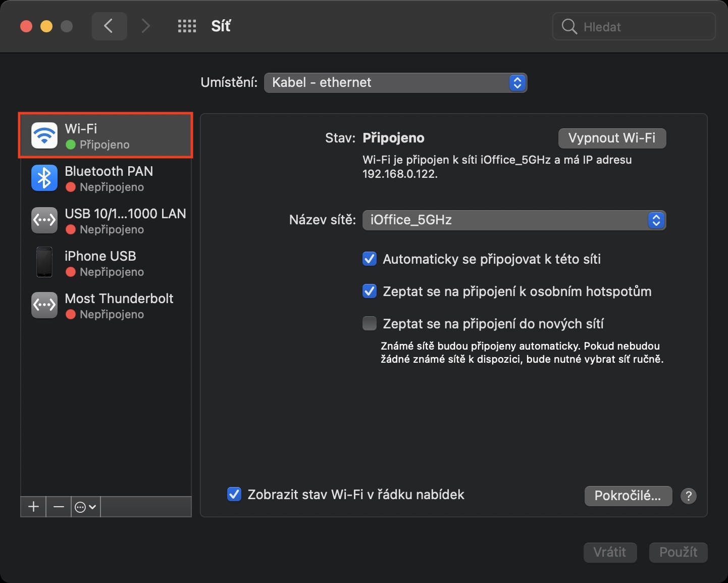
Task: Open the service action gear menu
Action: pos(85,507)
